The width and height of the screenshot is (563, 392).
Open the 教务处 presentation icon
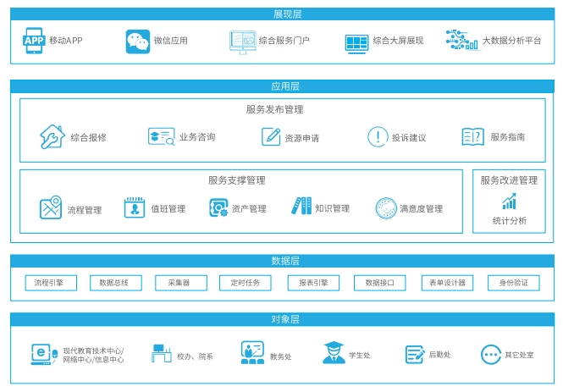click(252, 352)
